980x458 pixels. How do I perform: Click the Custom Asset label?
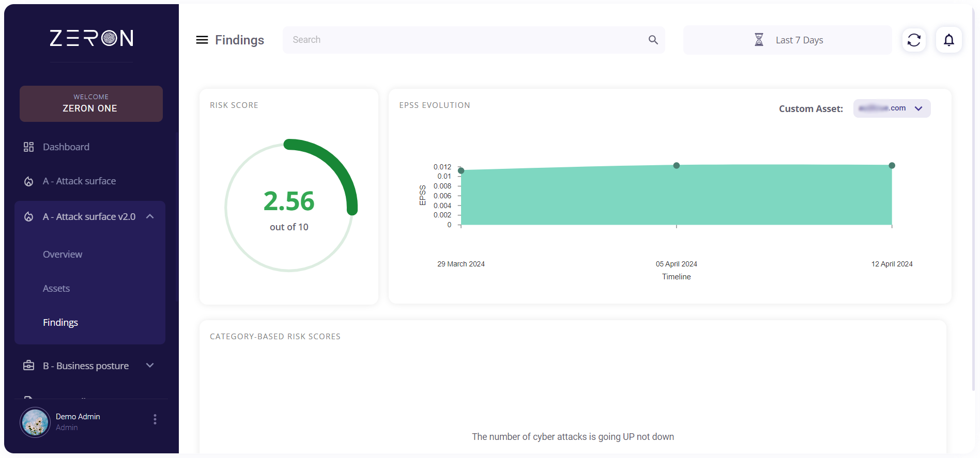[x=811, y=109]
